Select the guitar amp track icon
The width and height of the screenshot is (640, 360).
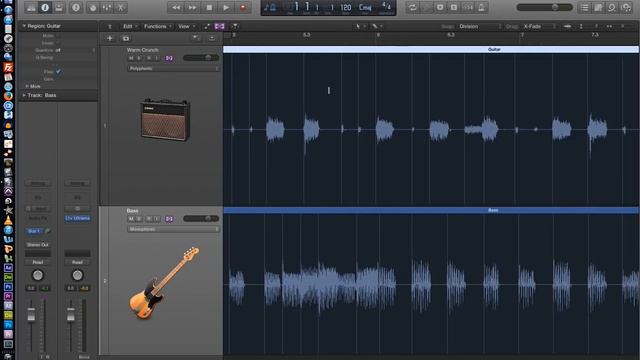coord(165,120)
